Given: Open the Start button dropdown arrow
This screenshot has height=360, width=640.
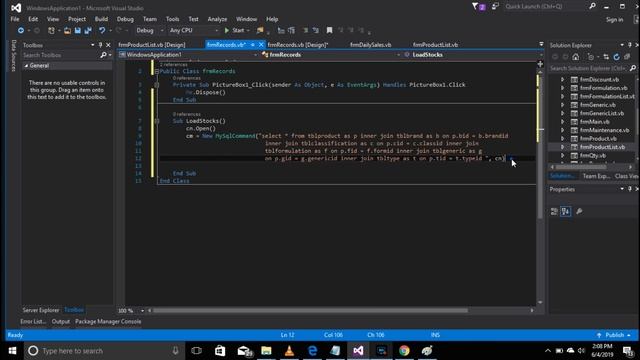Looking at the screenshot, I should (248, 31).
